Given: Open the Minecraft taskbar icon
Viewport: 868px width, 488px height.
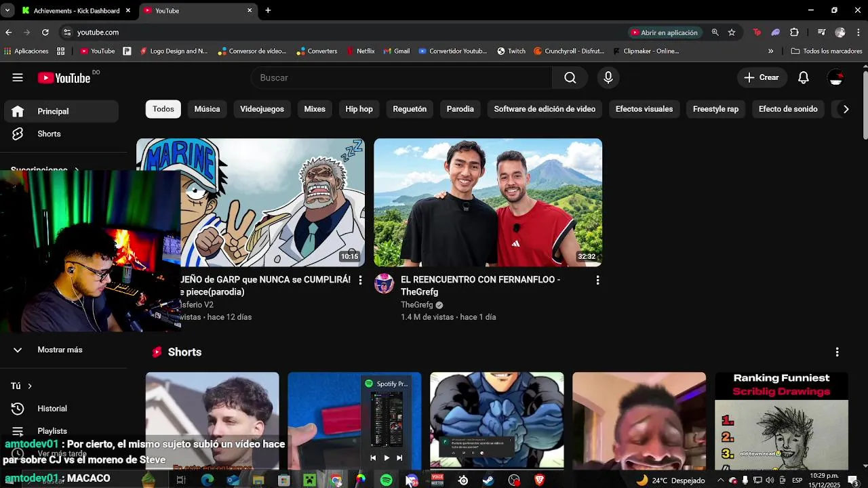Looking at the screenshot, I should tap(310, 480).
